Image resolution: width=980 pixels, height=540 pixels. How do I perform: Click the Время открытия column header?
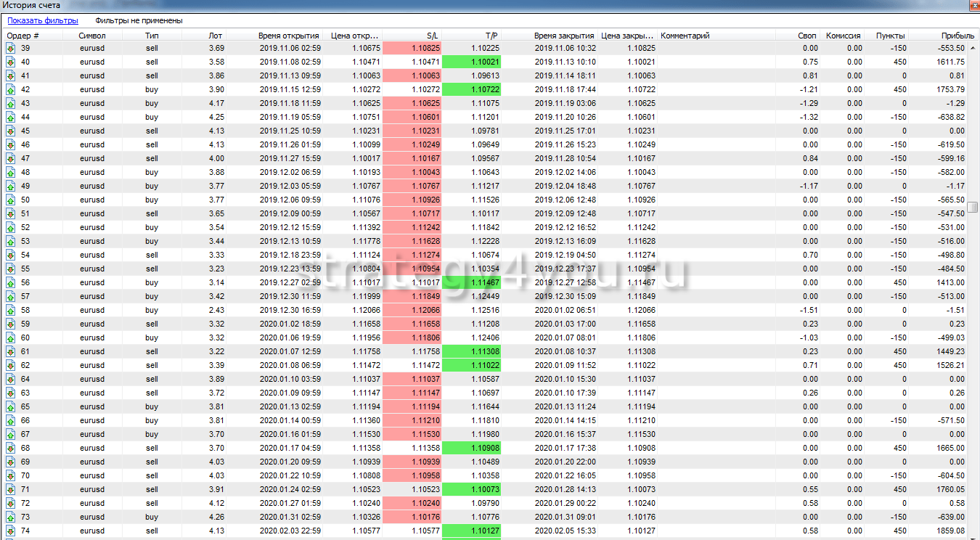coord(288,36)
